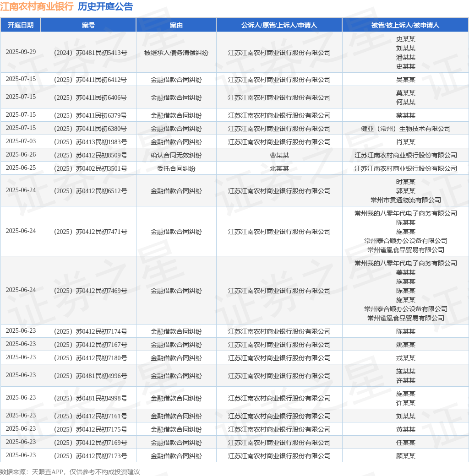Select case number (2025)苏0412民初7173号
The image size is (469, 476).
tap(91, 456)
